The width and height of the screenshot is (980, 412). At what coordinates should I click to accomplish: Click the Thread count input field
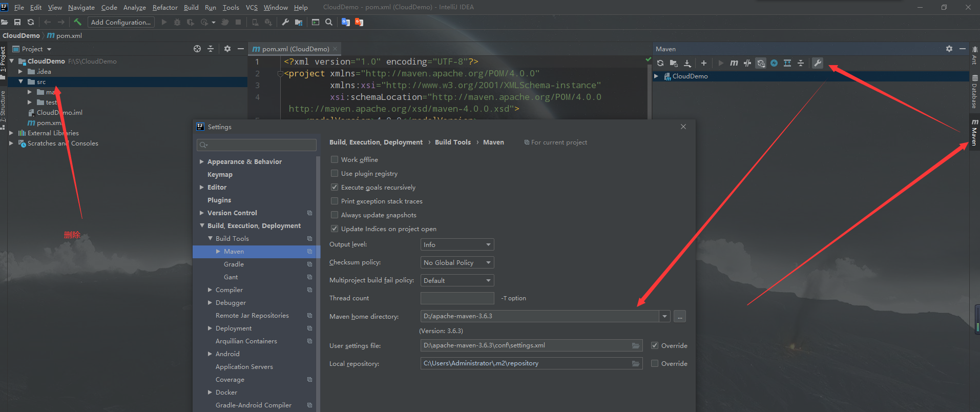coord(457,298)
